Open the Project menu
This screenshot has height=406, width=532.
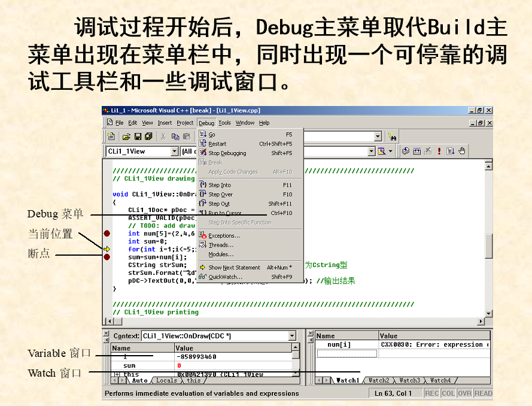pyautogui.click(x=185, y=123)
